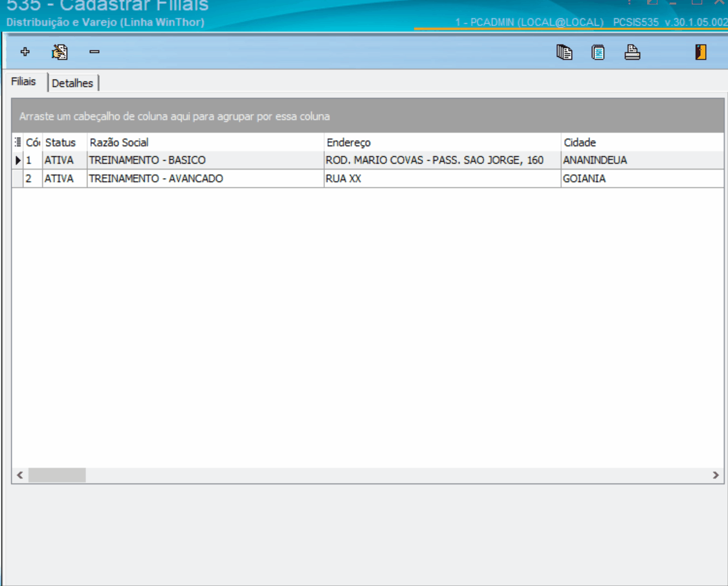Sort by the Endereço column header
The width and height of the screenshot is (728, 586).
click(x=443, y=142)
